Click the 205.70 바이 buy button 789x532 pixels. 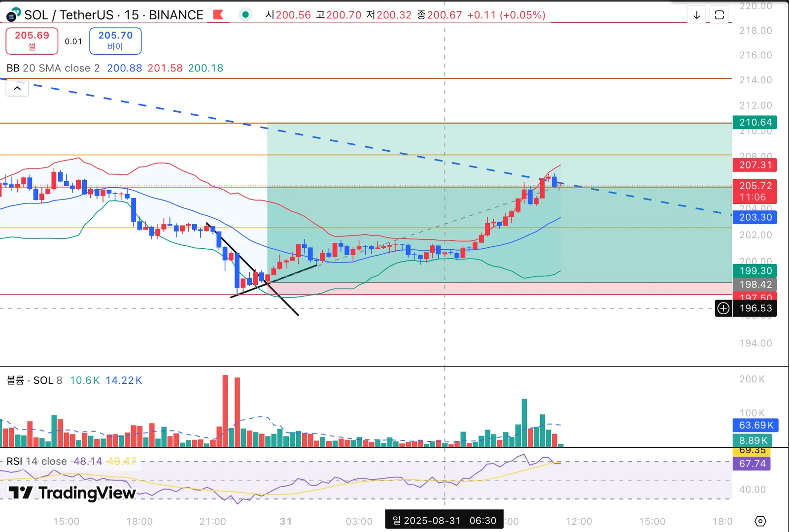[115, 41]
